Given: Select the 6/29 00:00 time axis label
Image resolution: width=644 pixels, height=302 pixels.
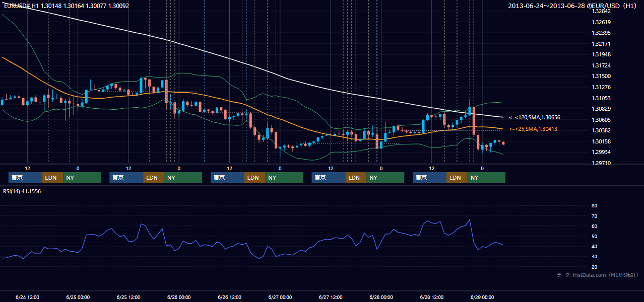Looking at the screenshot, I should click(482, 297).
